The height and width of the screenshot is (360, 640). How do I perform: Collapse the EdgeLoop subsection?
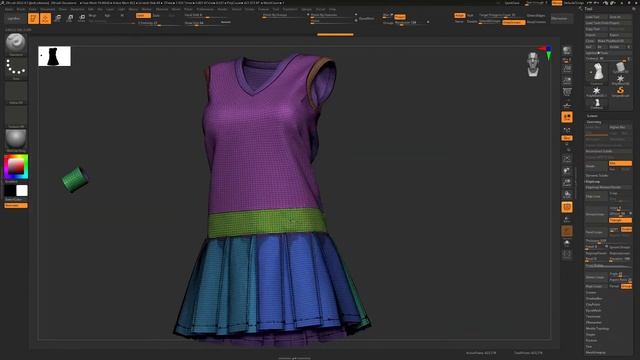pos(593,182)
